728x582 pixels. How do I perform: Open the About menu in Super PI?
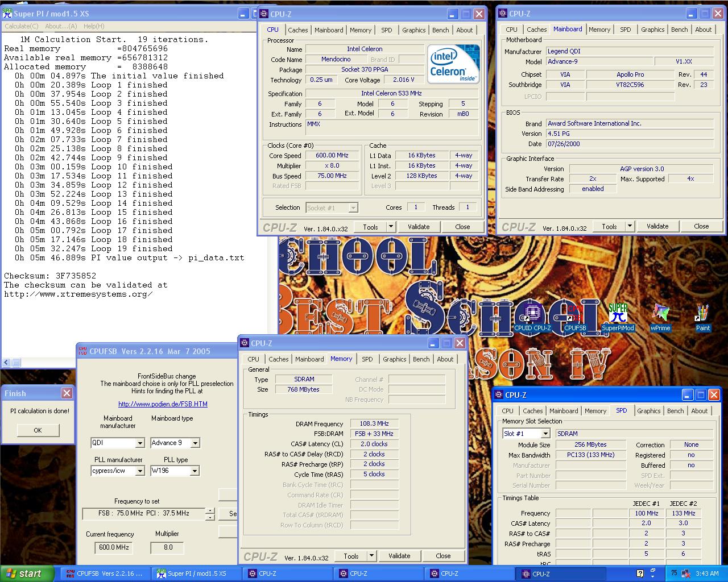click(x=61, y=26)
